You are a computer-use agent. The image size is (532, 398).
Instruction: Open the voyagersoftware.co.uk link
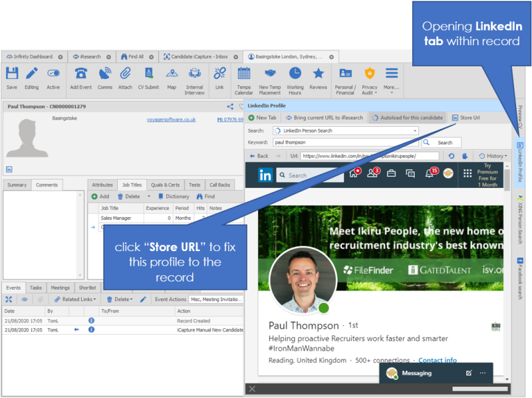[171, 120]
